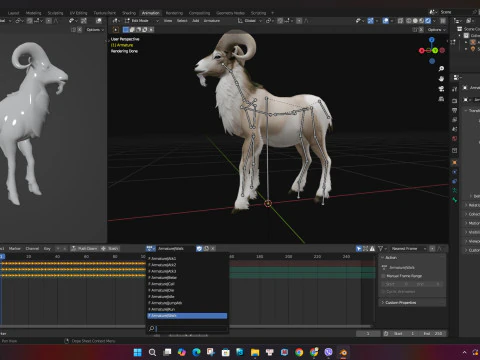This screenshot has height=360, width=480.
Task: Open the Select menu in the viewport header
Action: coord(182,21)
